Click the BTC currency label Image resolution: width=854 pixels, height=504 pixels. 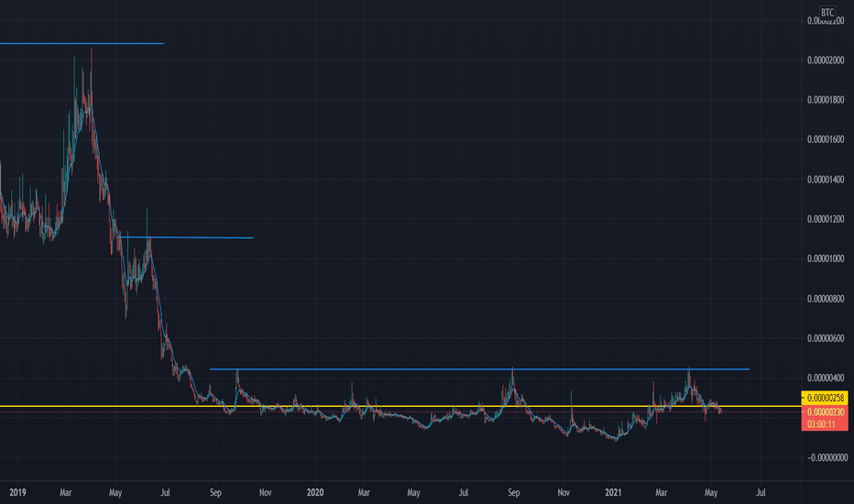pyautogui.click(x=827, y=13)
